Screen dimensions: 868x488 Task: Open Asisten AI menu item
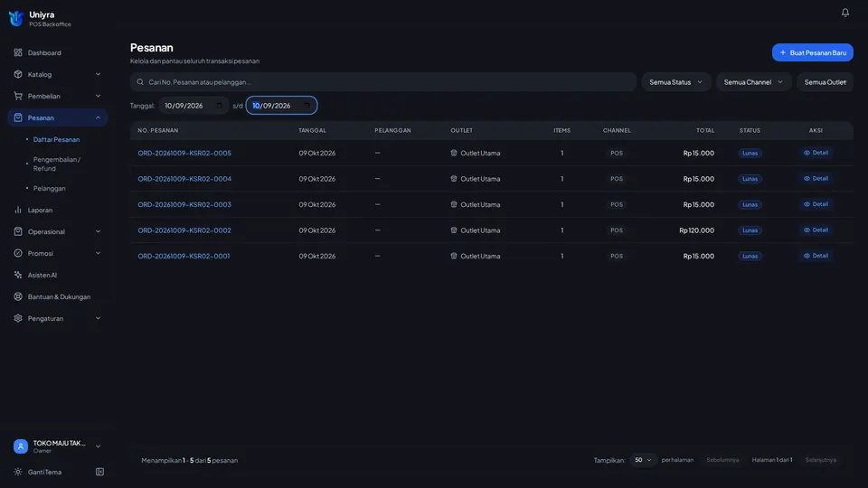[x=58, y=275]
